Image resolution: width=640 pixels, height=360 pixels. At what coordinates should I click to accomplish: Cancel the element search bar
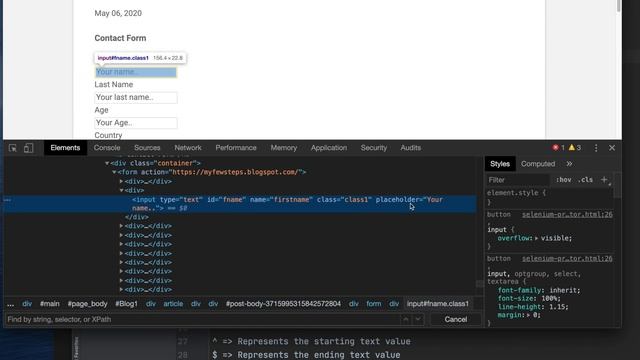[x=456, y=319]
